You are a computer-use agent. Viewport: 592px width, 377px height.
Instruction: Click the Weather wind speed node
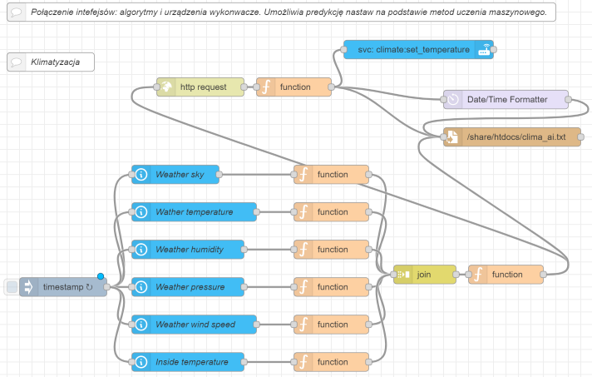(194, 325)
